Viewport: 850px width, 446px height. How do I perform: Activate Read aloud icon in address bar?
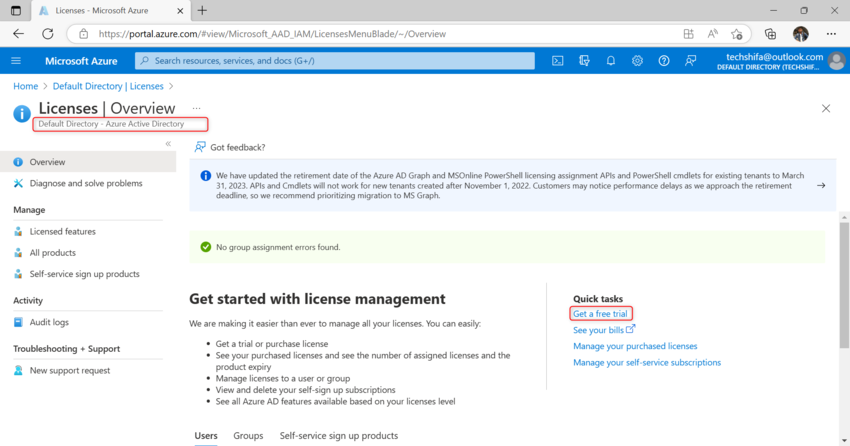(712, 34)
